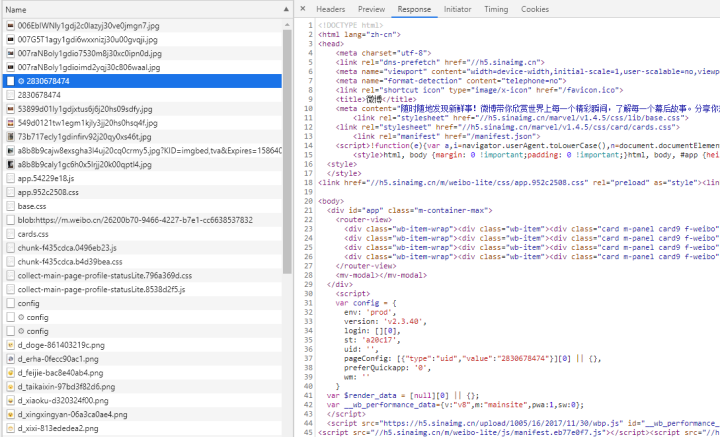View the Cookies tab

pyautogui.click(x=535, y=9)
